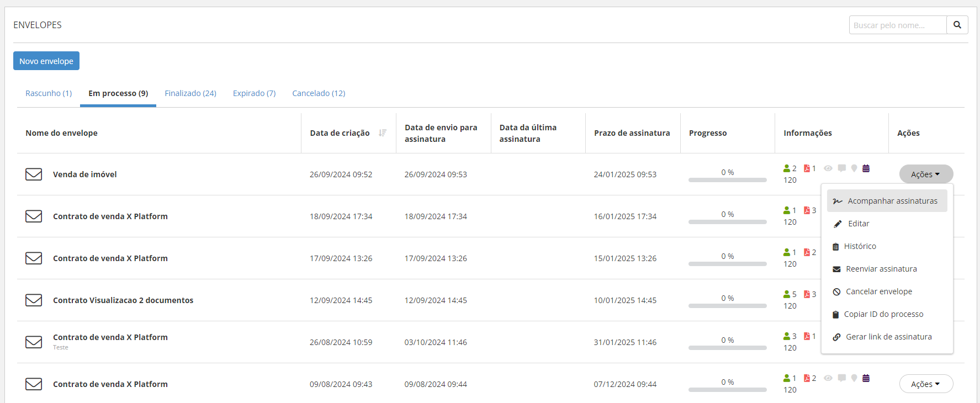Click the deadline 16/01/2025 17:34
The height and width of the screenshot is (403, 980).
click(625, 216)
